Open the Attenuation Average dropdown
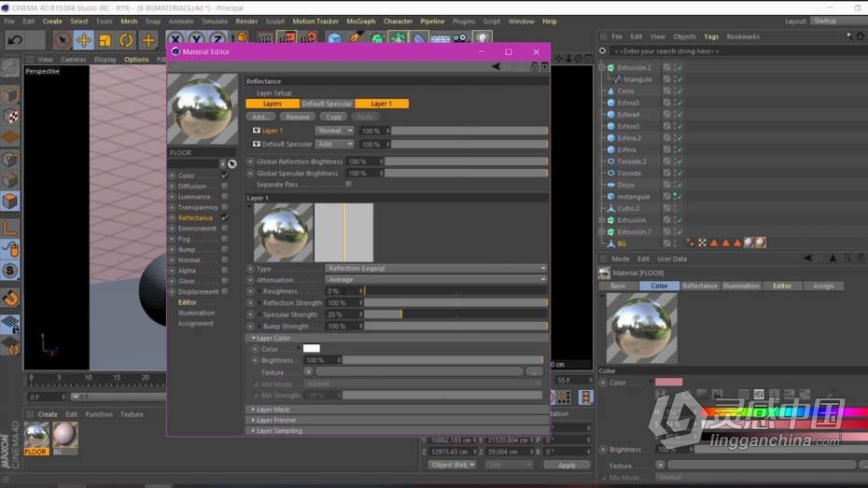The height and width of the screenshot is (488, 868). click(436, 280)
